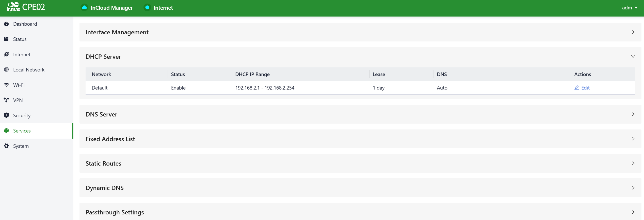Click the InCloud Manager cloud status icon
The height and width of the screenshot is (220, 644).
click(84, 8)
